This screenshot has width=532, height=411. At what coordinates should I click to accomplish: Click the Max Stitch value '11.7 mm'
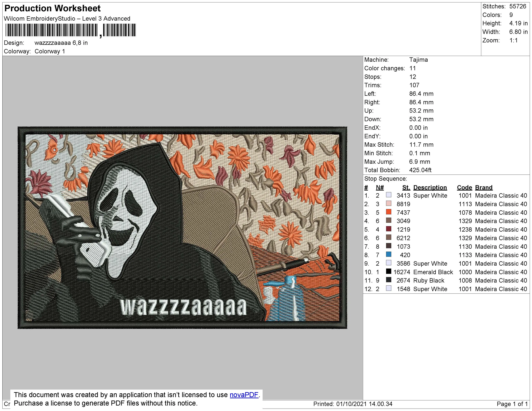pos(421,145)
